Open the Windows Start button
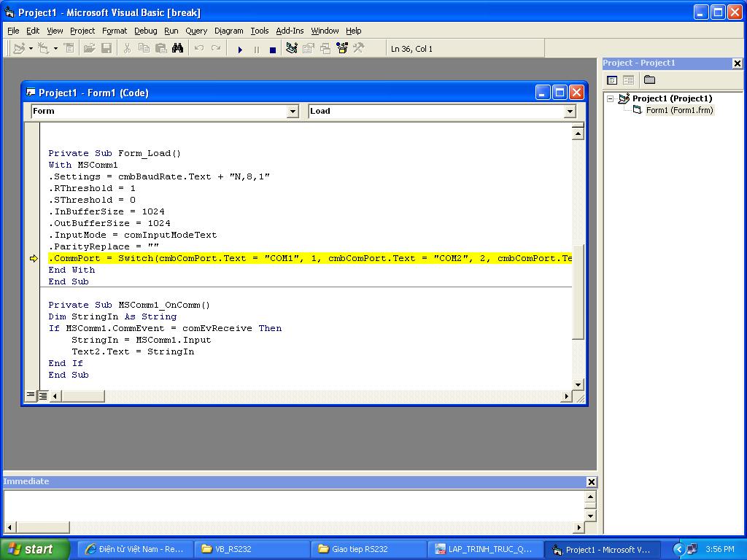This screenshot has width=747, height=560. point(34,549)
